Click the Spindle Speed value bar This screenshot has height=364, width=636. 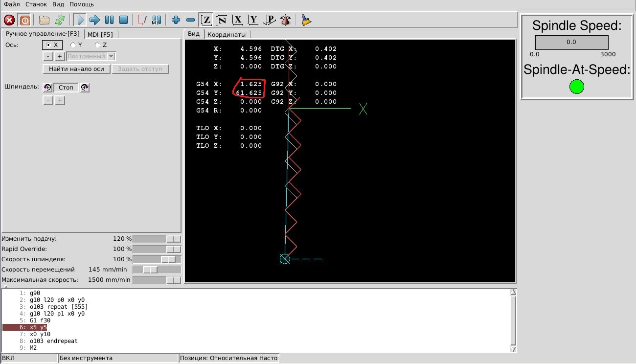(571, 42)
